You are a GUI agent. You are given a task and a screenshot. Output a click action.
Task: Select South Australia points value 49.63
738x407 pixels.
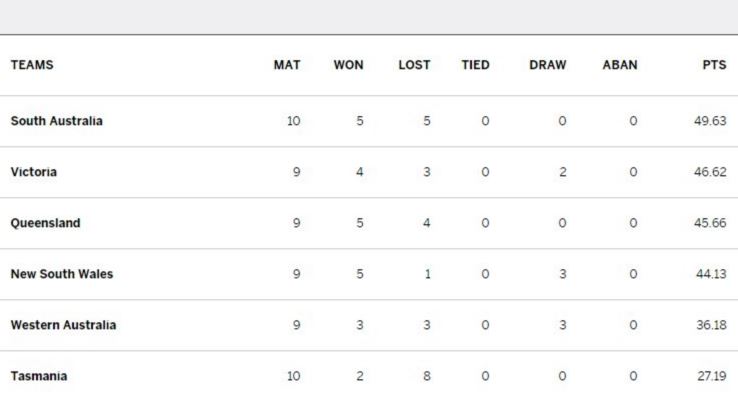click(x=710, y=121)
